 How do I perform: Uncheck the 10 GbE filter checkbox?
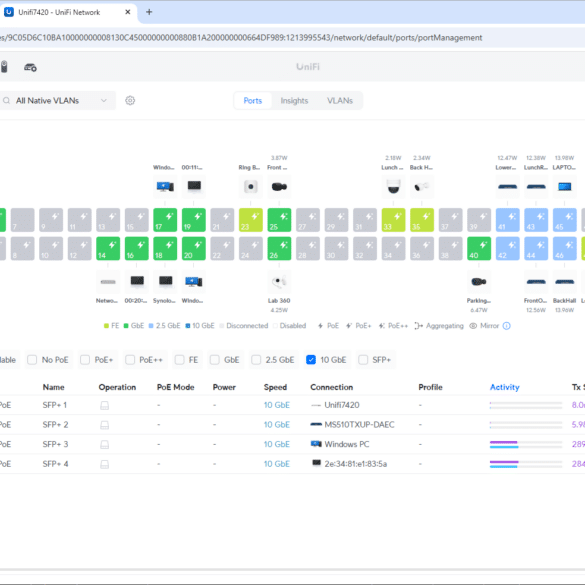311,360
